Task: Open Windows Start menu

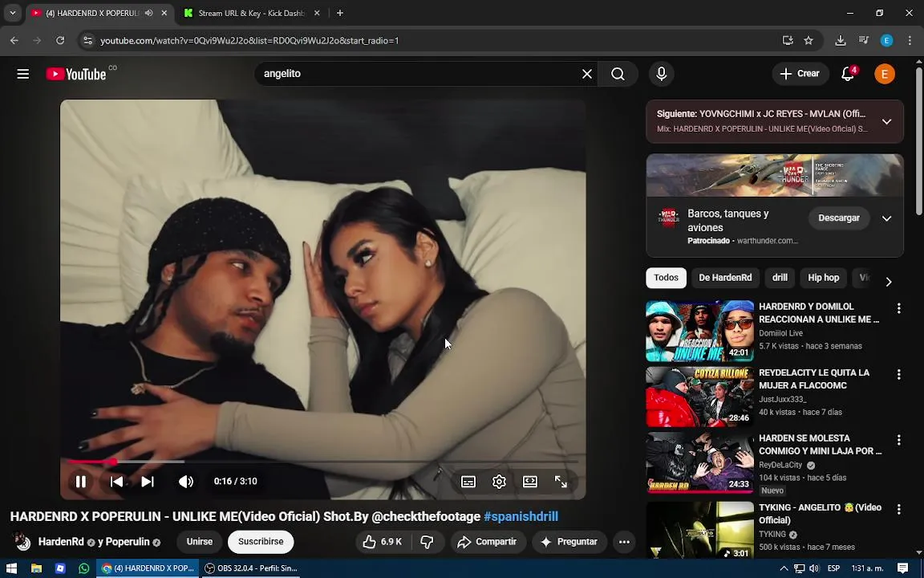Action: pos(11,568)
